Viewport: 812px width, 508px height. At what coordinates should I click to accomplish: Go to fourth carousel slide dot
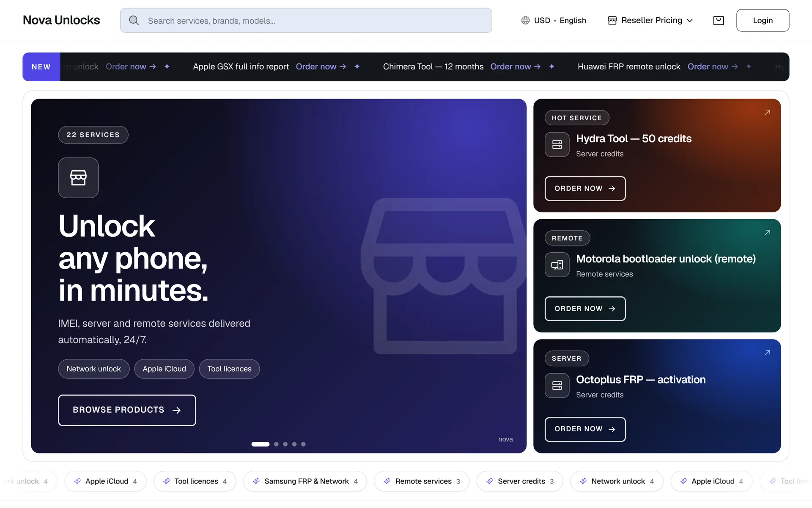tap(294, 444)
